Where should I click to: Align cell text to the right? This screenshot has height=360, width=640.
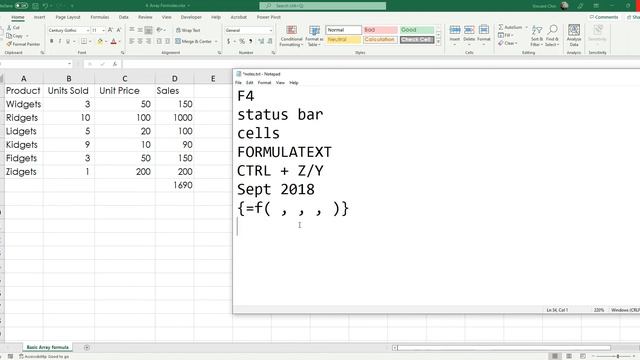[148, 41]
